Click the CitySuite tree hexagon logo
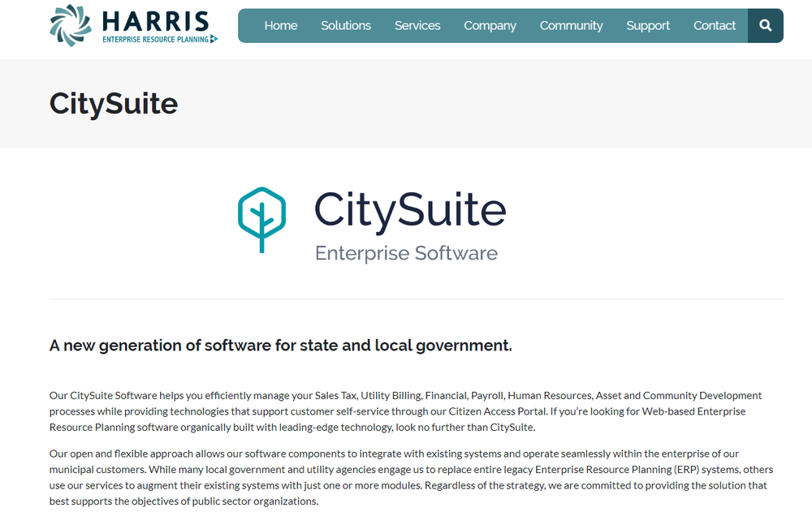 [261, 220]
